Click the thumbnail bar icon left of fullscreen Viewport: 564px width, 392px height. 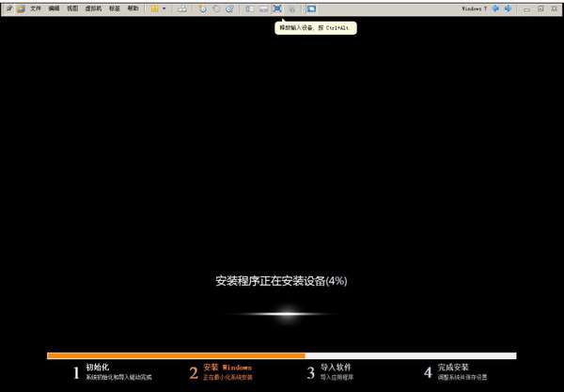pos(263,9)
